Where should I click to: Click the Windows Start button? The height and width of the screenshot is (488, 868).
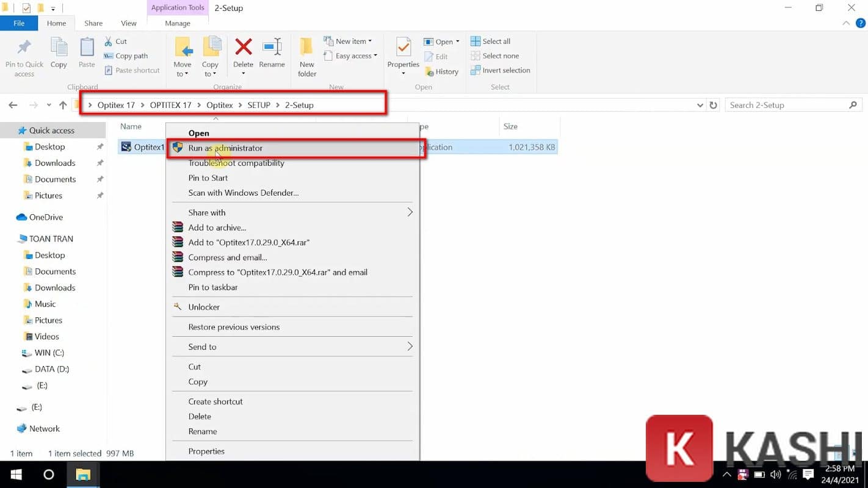[15, 475]
